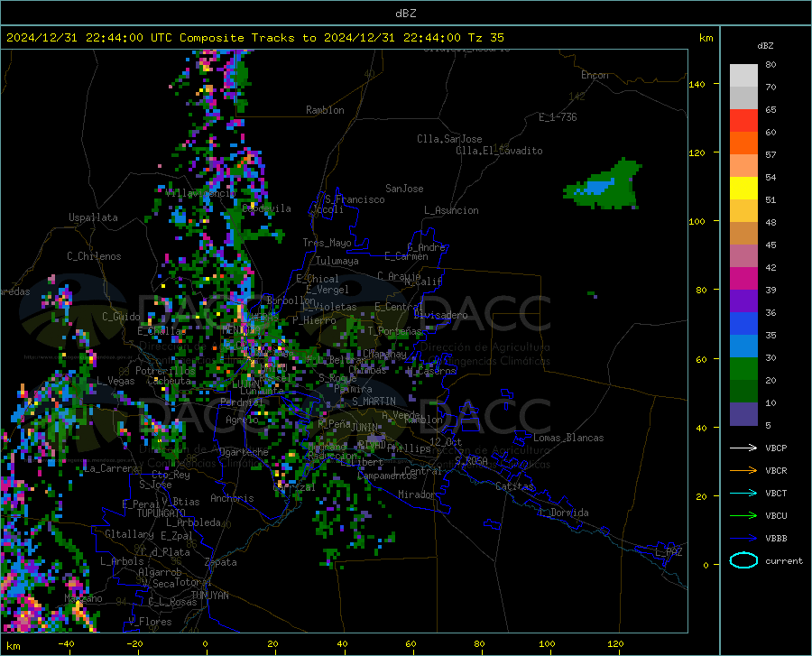Pick the magenta 39-42 dBZ legend swatch
Viewport: 812px width, 656px height.
743,279
